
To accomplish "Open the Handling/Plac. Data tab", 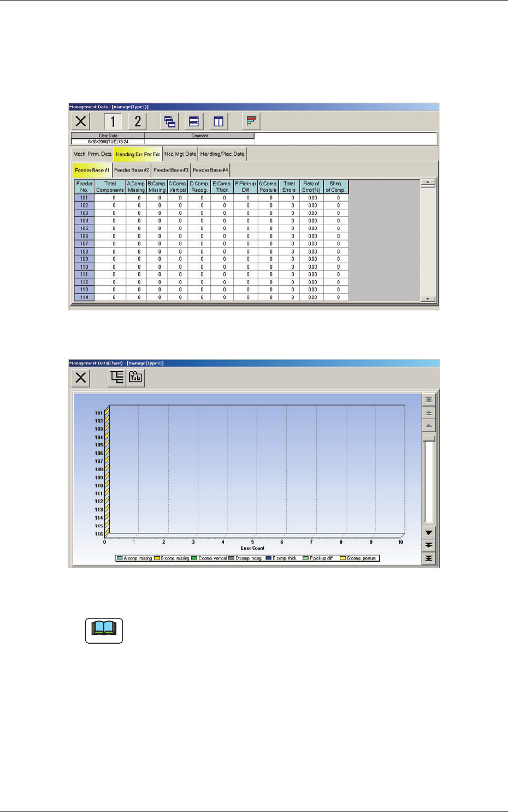I will tap(222, 154).
